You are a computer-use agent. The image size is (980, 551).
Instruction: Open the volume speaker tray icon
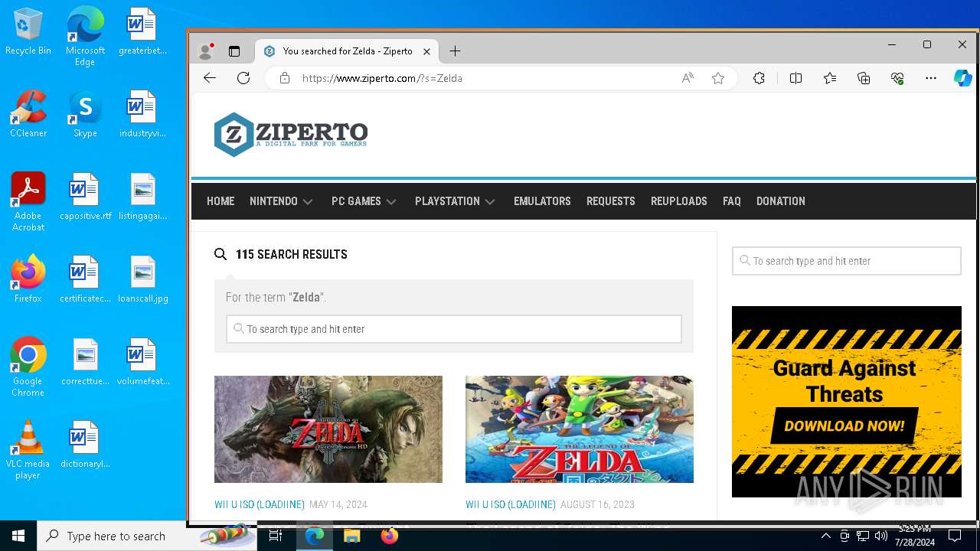pos(880,536)
